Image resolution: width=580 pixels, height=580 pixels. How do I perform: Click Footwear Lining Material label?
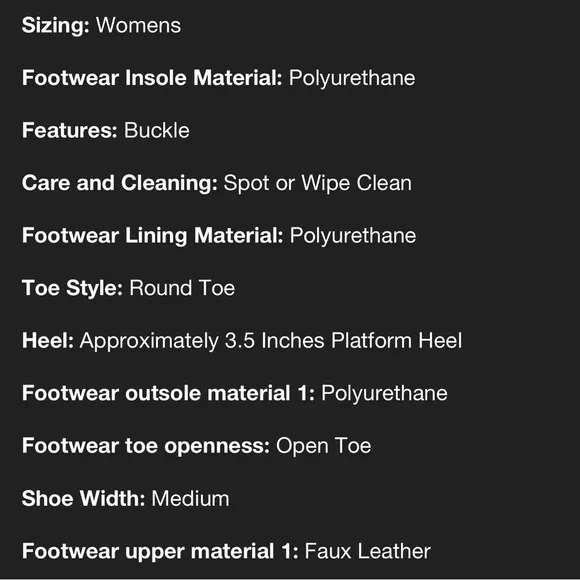coord(152,236)
